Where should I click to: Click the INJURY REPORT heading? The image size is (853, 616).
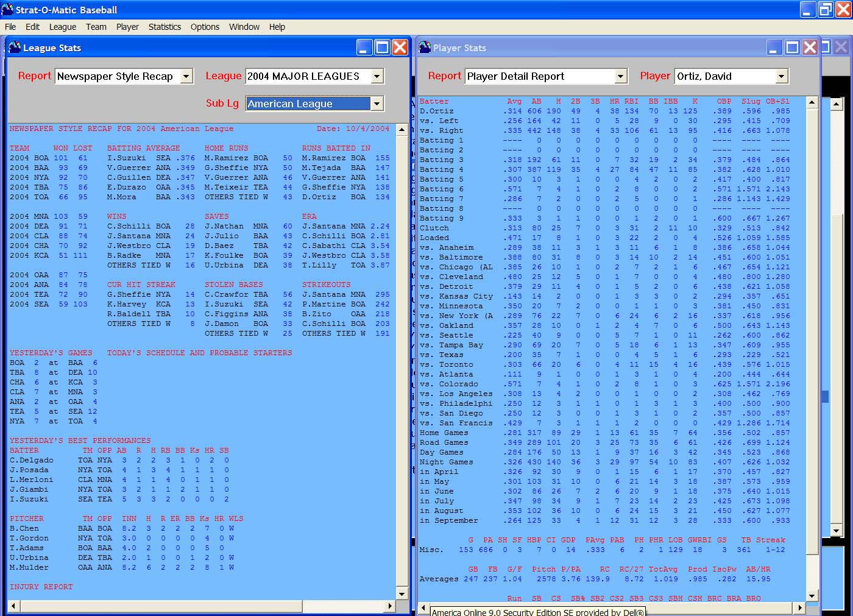[41, 587]
